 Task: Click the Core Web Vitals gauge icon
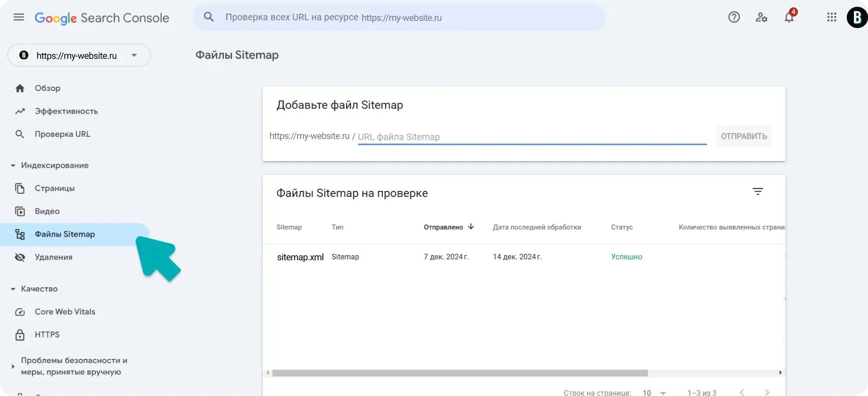pos(19,312)
